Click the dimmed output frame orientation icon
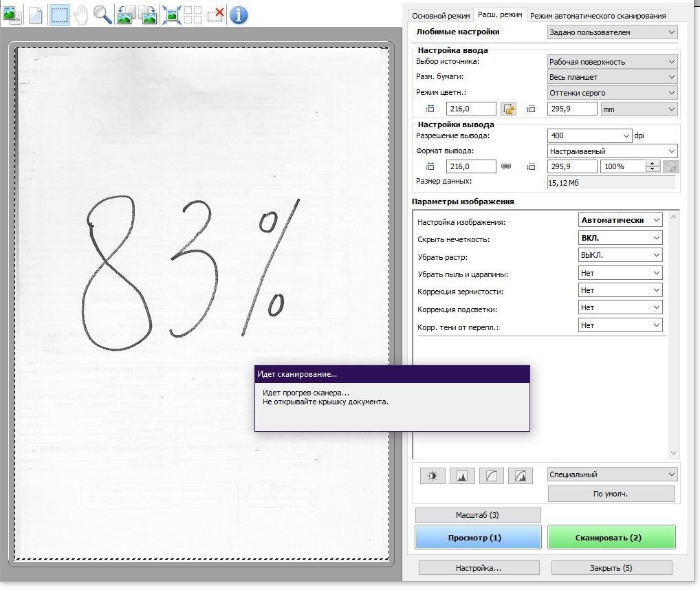Image resolution: width=700 pixels, height=590 pixels. pos(670,166)
